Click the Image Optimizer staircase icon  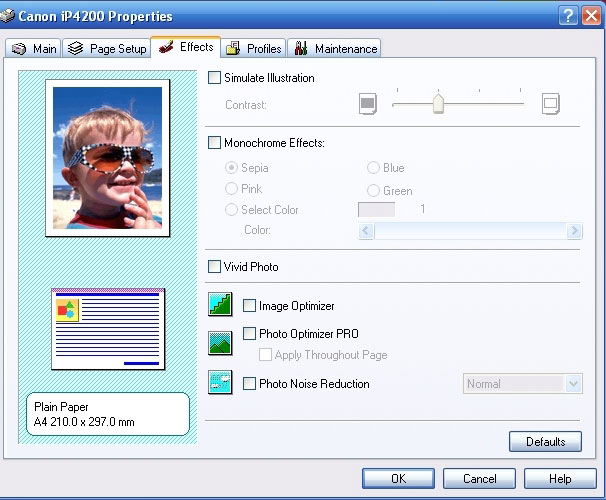[x=220, y=304]
